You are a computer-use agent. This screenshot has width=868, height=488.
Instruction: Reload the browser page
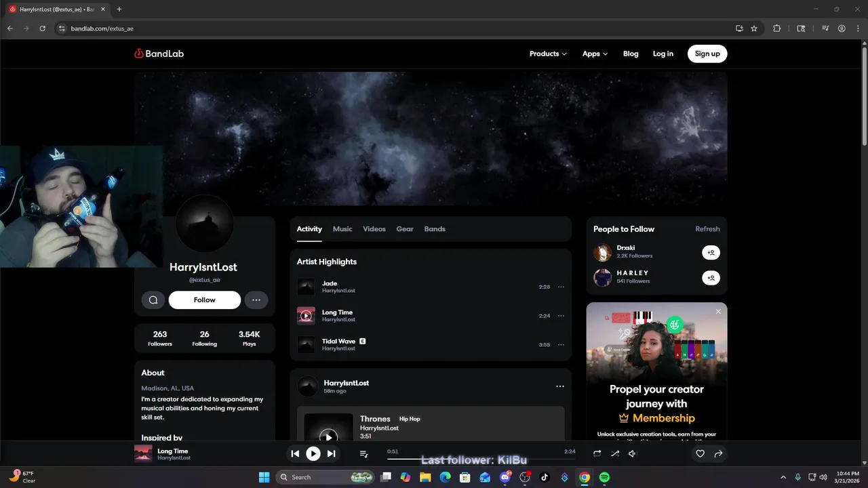42,28
